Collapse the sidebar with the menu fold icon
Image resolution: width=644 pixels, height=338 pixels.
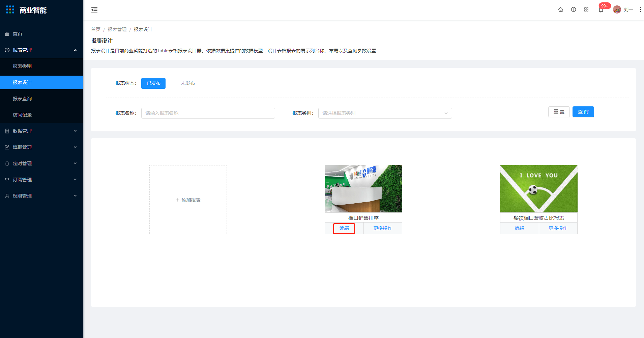pos(94,10)
